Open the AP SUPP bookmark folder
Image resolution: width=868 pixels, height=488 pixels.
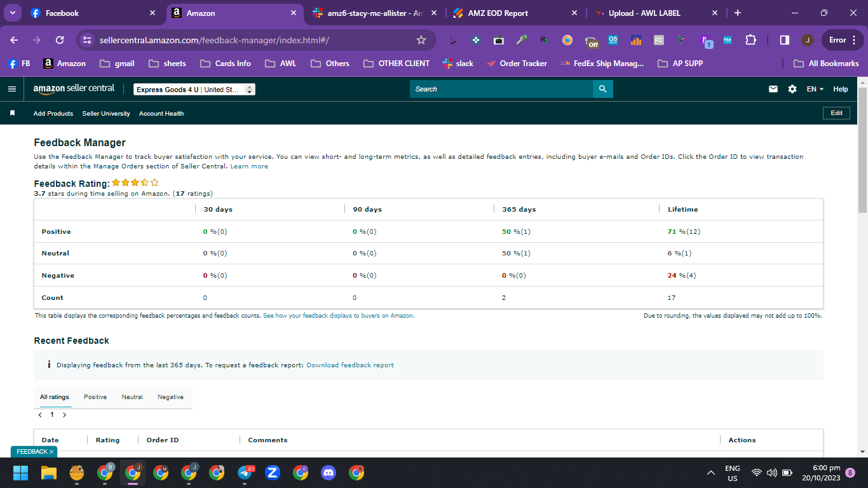click(x=681, y=64)
